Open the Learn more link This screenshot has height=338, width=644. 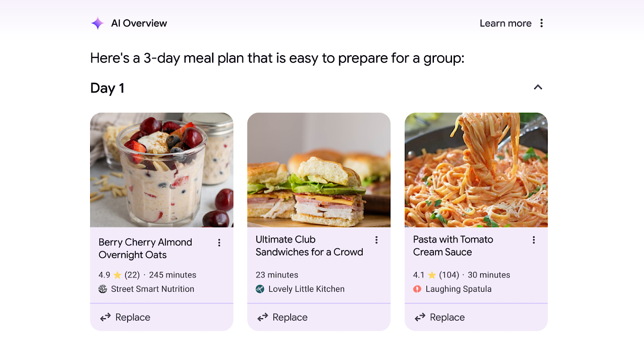(x=505, y=23)
